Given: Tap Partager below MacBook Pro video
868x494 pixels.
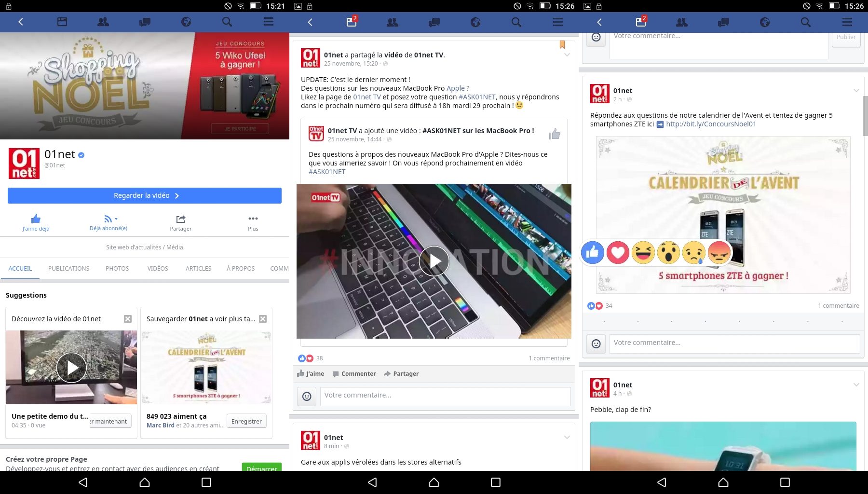Looking at the screenshot, I should point(401,373).
